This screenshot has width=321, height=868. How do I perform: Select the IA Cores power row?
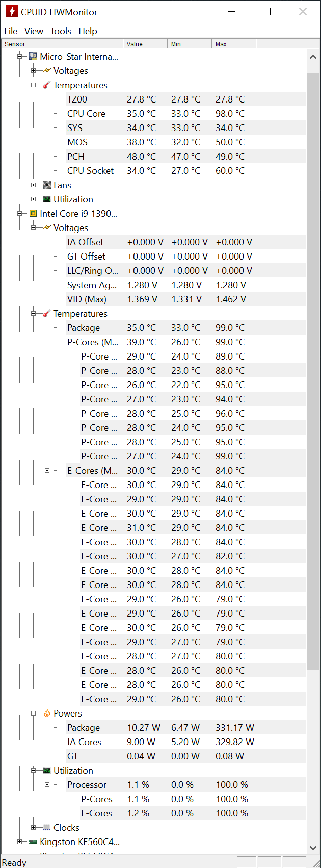click(x=186, y=742)
